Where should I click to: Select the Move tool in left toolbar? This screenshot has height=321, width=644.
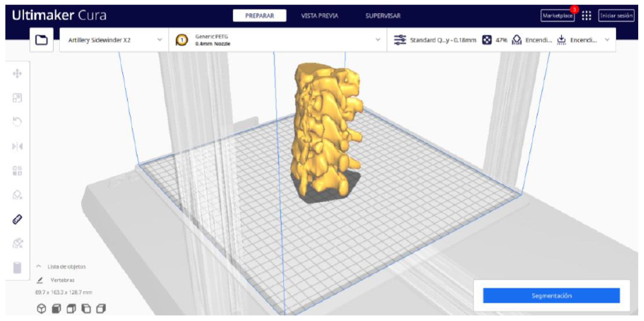point(17,74)
